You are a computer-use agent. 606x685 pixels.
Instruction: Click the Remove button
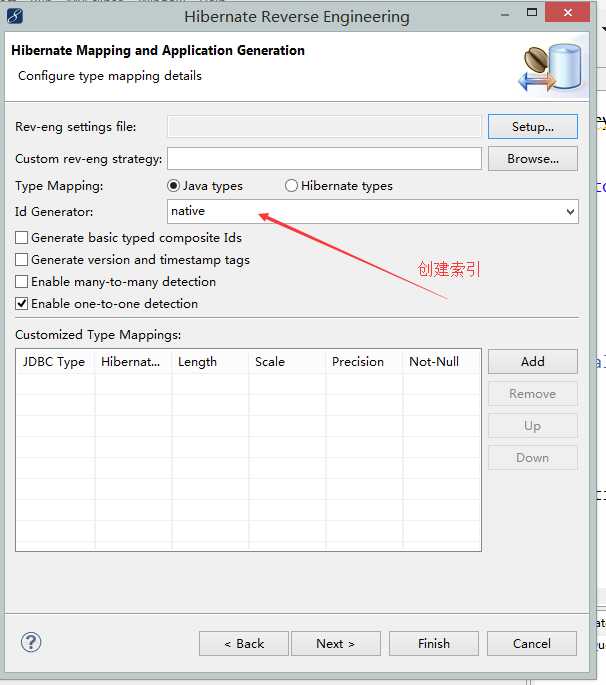pos(533,394)
